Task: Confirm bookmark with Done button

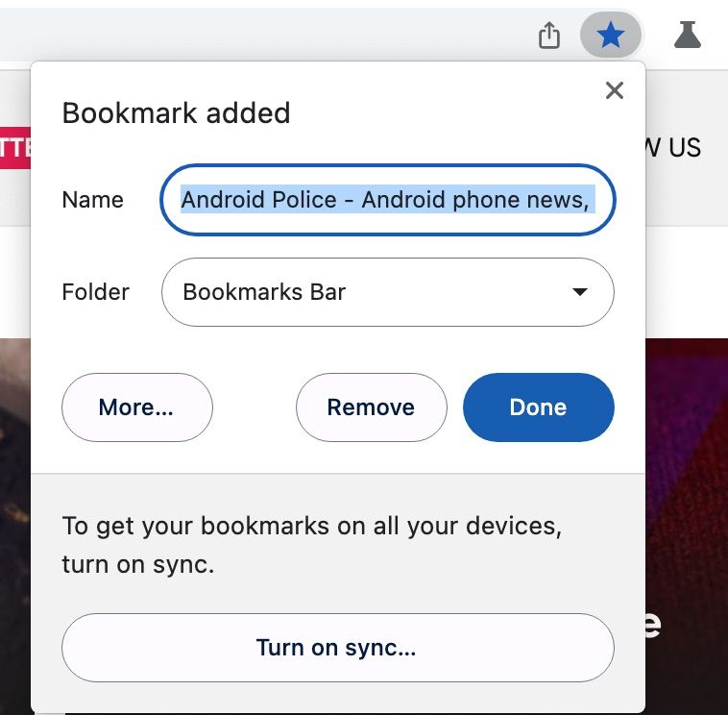Action: 539,407
